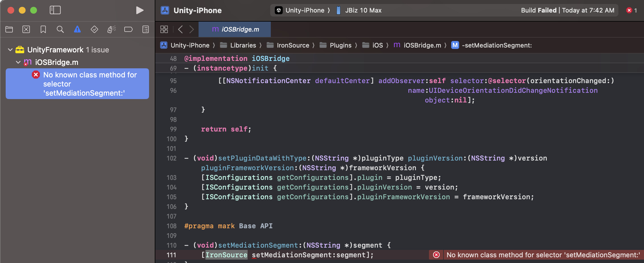Image resolution: width=644 pixels, height=263 pixels.
Task: Toggle the navigator sidebar visibility
Action: 55,10
